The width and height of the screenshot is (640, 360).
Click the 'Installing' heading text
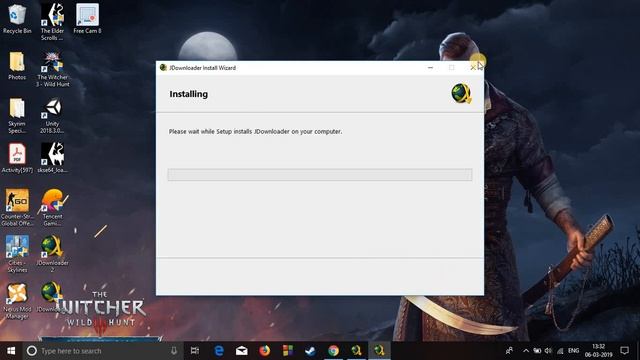189,94
